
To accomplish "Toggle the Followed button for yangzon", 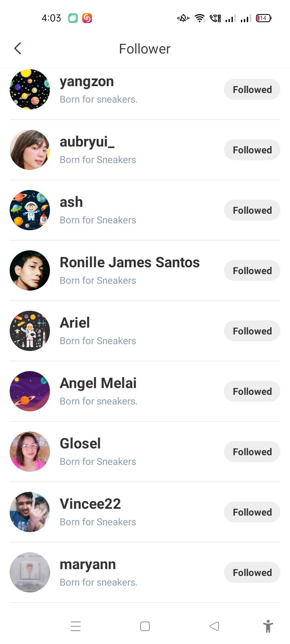I will [x=252, y=89].
